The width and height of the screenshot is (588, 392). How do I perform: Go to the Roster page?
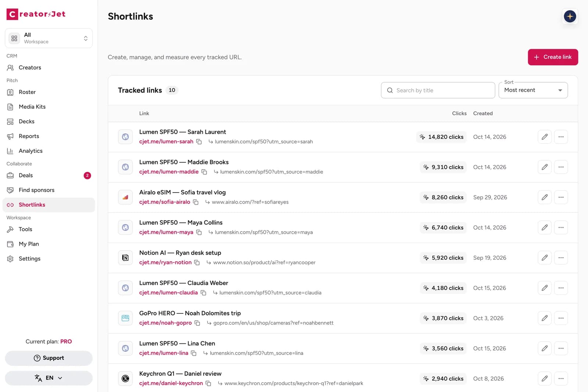click(49, 92)
